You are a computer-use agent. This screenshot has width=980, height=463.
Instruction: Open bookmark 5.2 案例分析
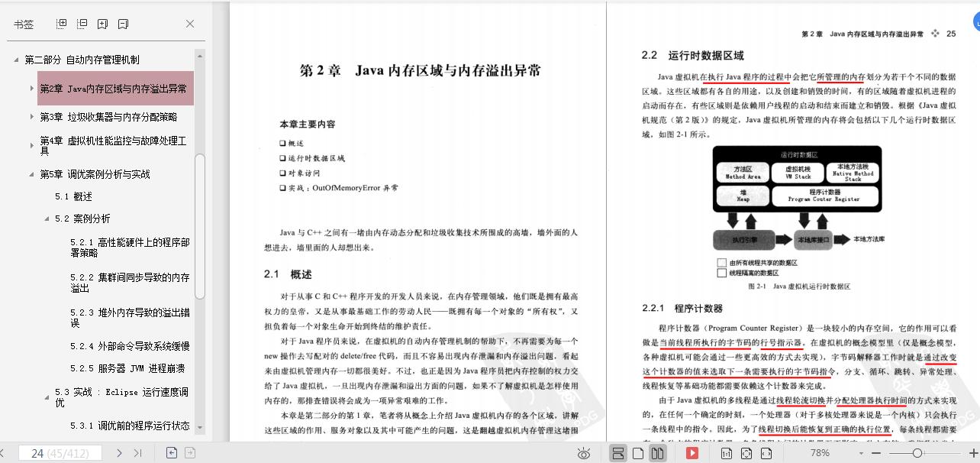click(82, 219)
